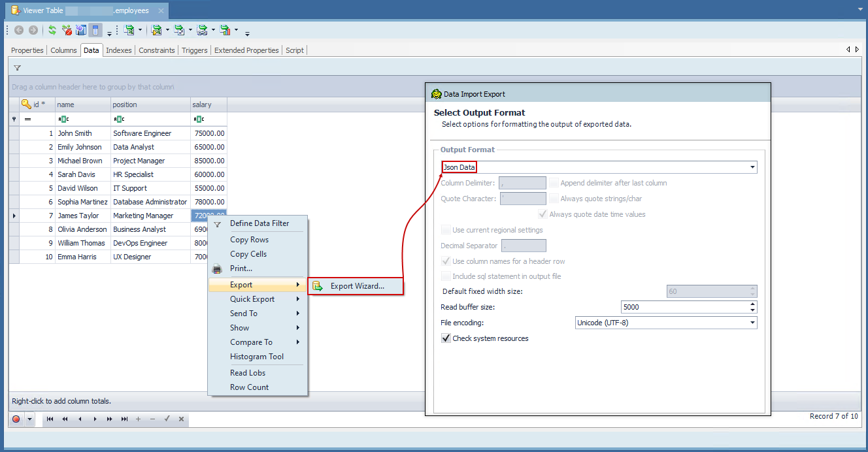The width and height of the screenshot is (868, 452).
Task: Click the X icon to cancel the edit
Action: click(181, 419)
